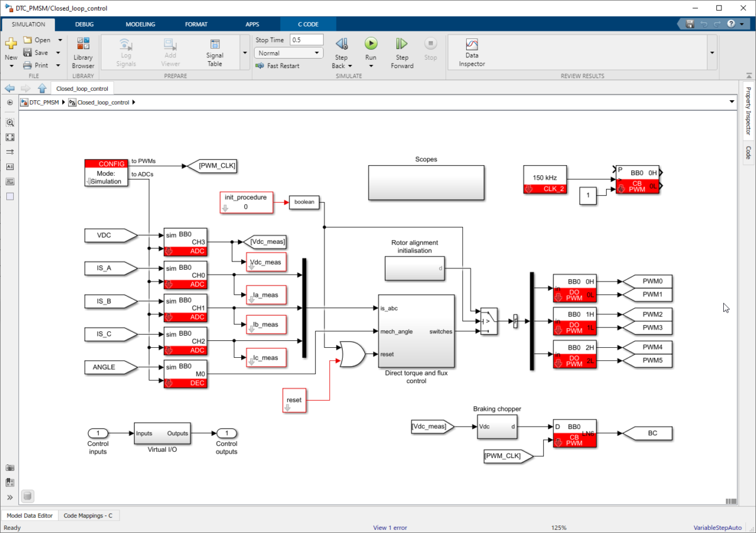Viewport: 756px width, 533px height.
Task: Select the zoom tool in the left palette
Action: pos(10,123)
